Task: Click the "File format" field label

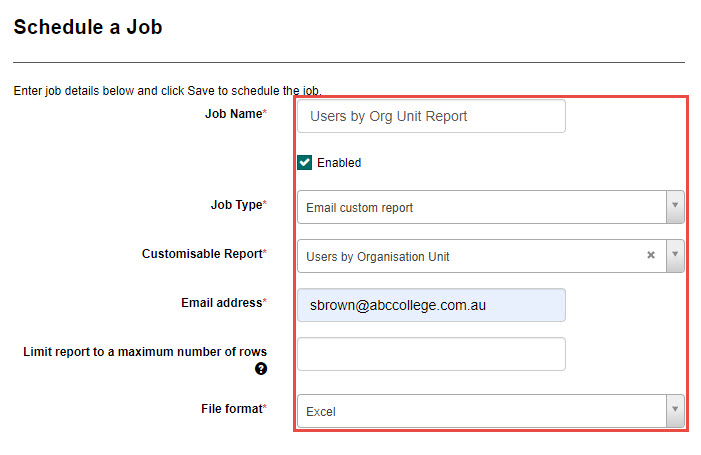Action: [231, 408]
